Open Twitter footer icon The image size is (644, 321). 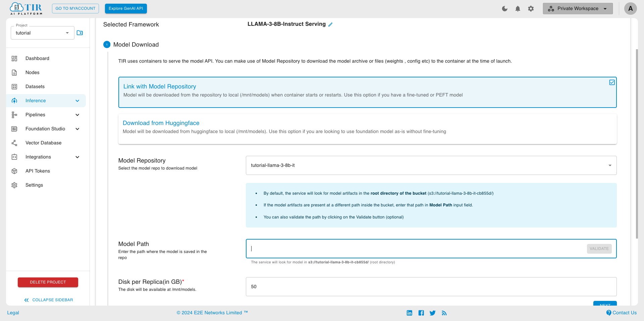click(433, 313)
